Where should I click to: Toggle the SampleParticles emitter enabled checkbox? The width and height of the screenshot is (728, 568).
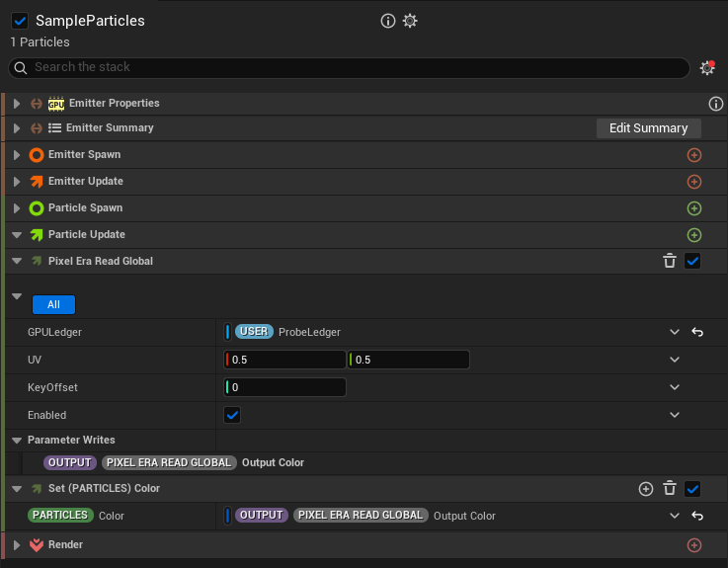pyautogui.click(x=20, y=21)
